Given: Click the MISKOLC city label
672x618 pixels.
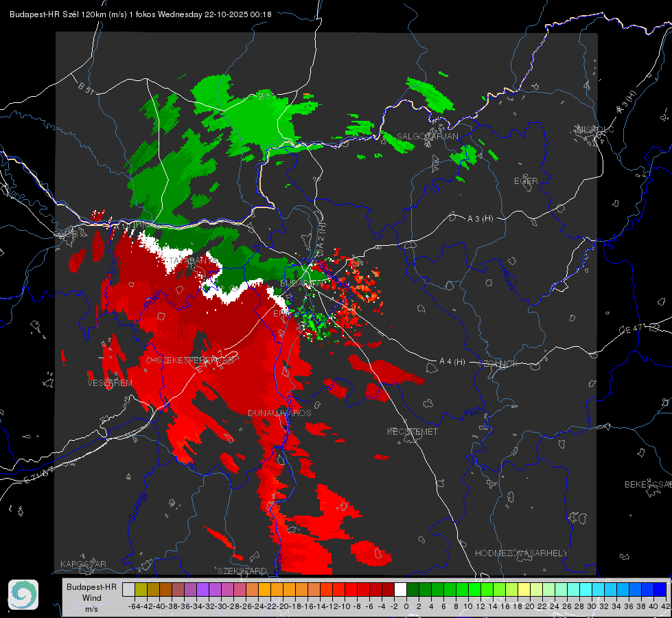Looking at the screenshot, I should point(595,129).
